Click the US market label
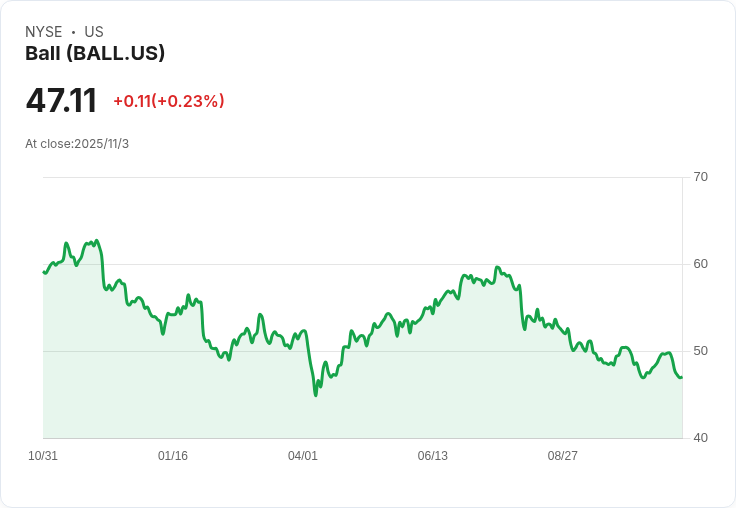736x508 pixels. [94, 32]
